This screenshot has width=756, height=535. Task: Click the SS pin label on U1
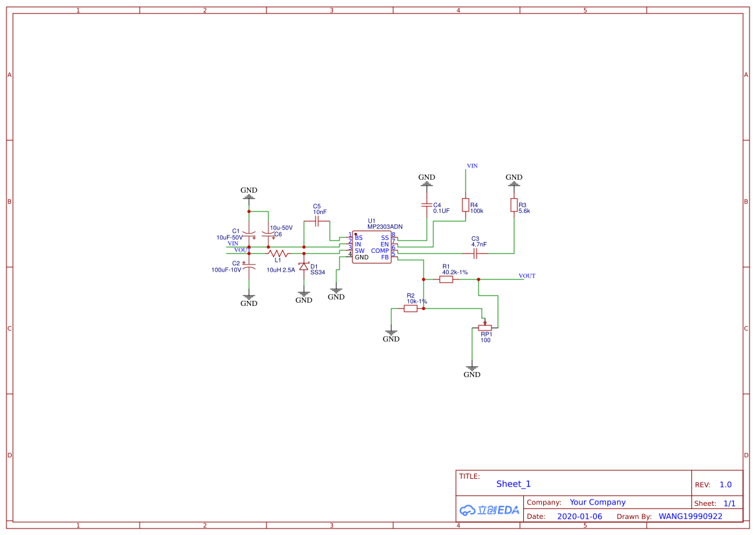pos(385,238)
